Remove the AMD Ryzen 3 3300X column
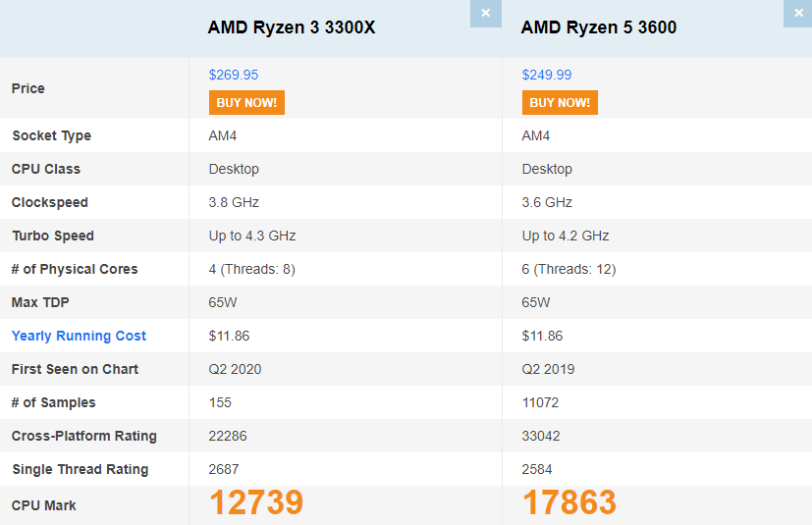 485,14
